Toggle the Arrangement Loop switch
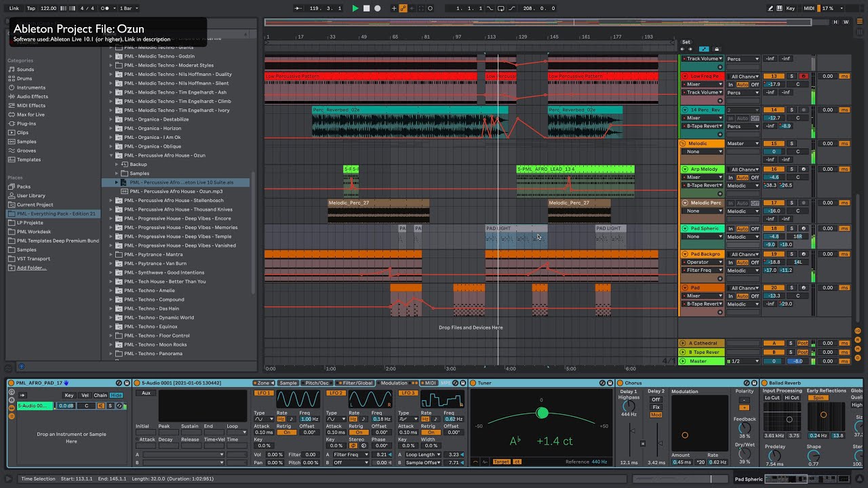Screen dimensions: 868x488 [502, 8]
